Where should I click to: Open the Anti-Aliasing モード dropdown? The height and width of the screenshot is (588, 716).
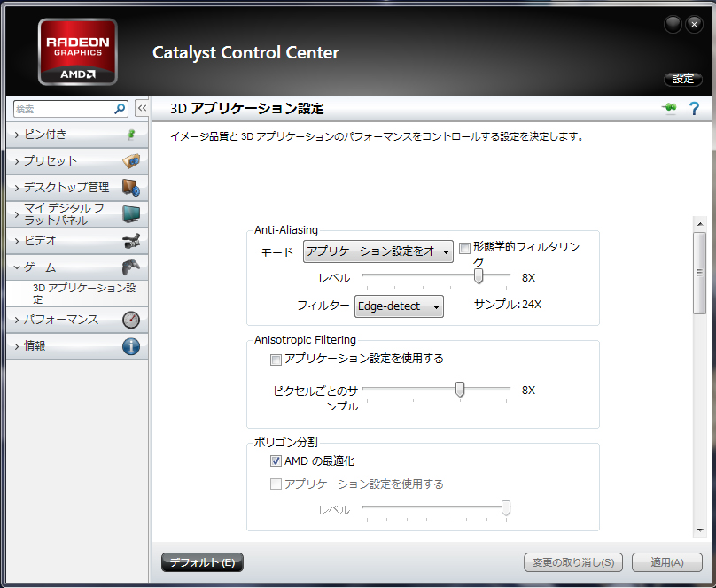(378, 251)
